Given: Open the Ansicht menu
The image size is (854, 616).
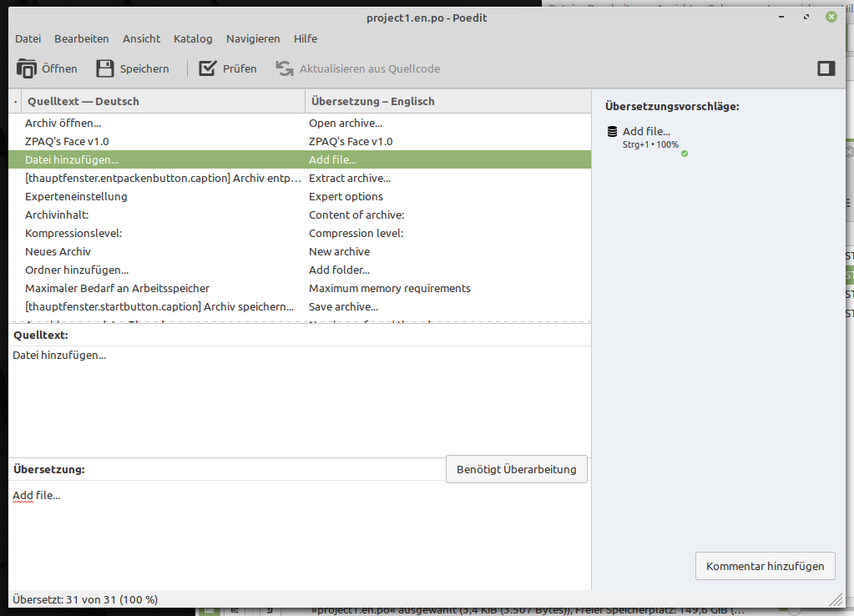Looking at the screenshot, I should point(142,38).
